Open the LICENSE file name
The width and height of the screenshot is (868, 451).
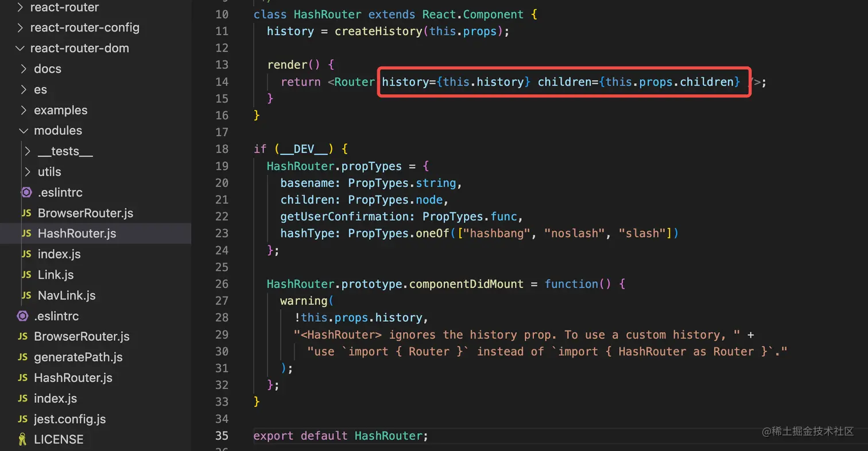(59, 440)
